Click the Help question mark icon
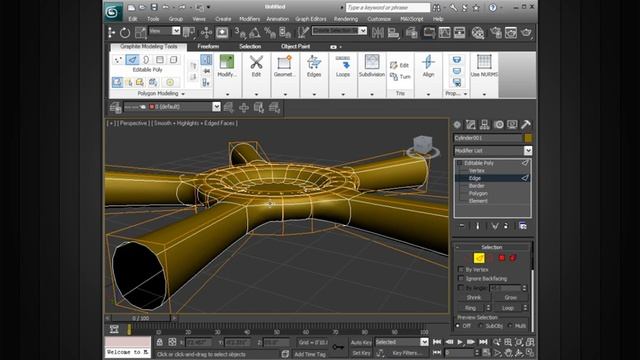 (x=493, y=8)
